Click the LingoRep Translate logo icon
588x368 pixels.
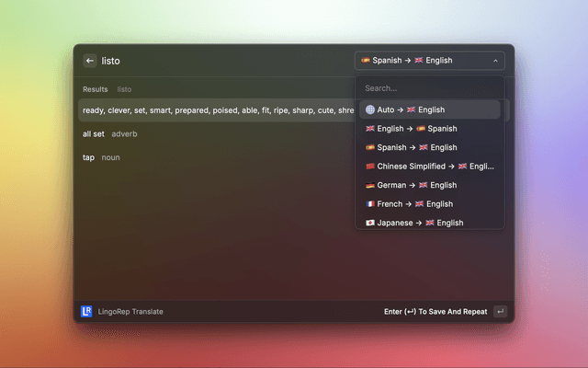tap(88, 311)
